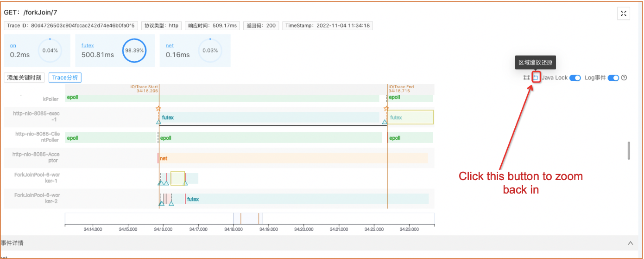Click the help icon beside Log事件

[x=624, y=78]
